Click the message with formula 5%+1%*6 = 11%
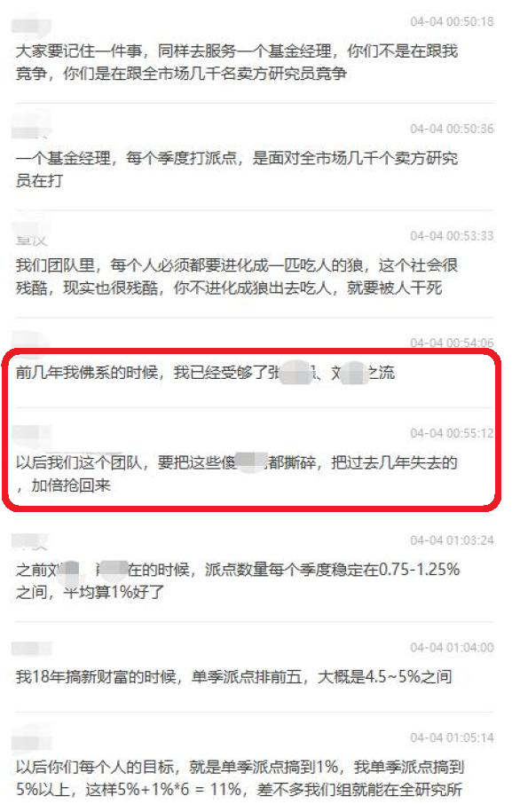This screenshot has height=812, width=512. (240, 778)
